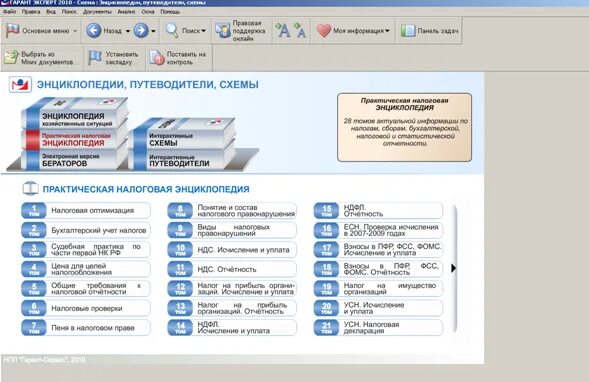
Task: Open Общие требования к налоговой отчётности
Action: pyautogui.click(x=86, y=288)
